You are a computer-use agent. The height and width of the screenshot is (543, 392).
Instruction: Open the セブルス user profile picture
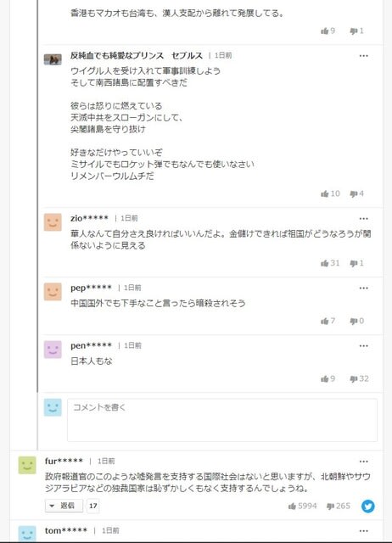point(53,59)
